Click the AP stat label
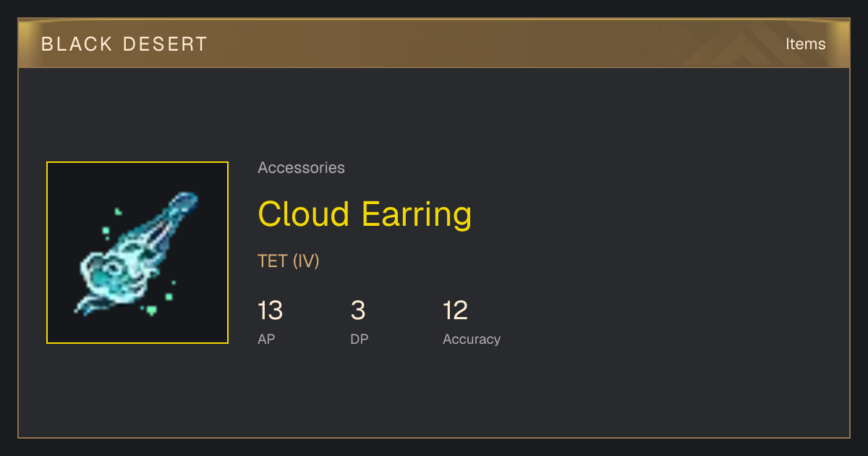This screenshot has width=868, height=456. 266,339
